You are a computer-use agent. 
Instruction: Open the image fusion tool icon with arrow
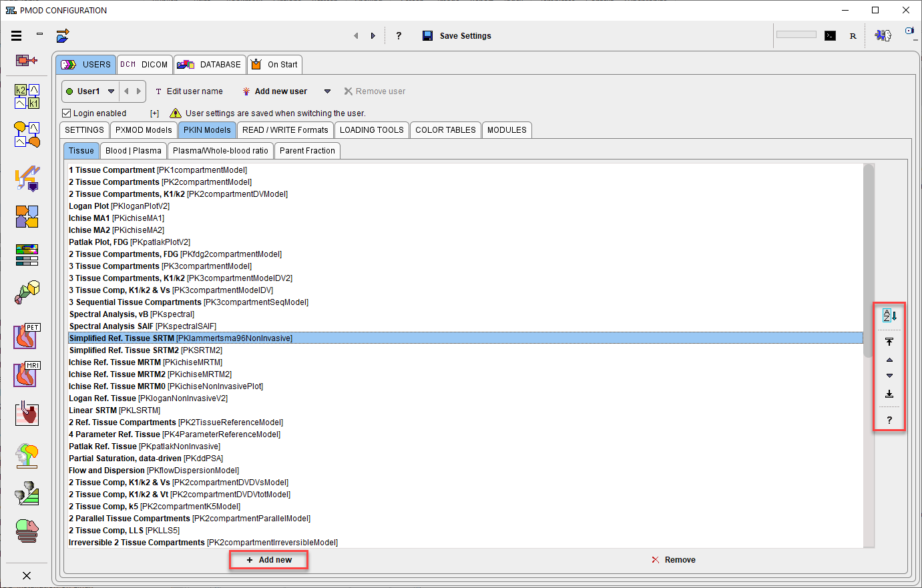point(27,178)
